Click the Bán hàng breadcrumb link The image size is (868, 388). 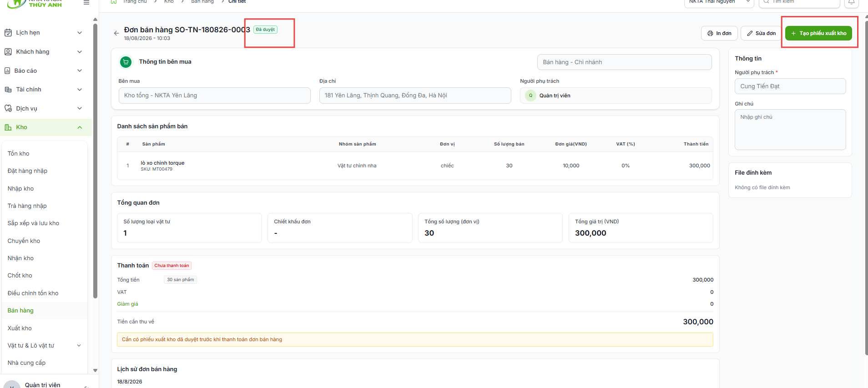(x=202, y=2)
